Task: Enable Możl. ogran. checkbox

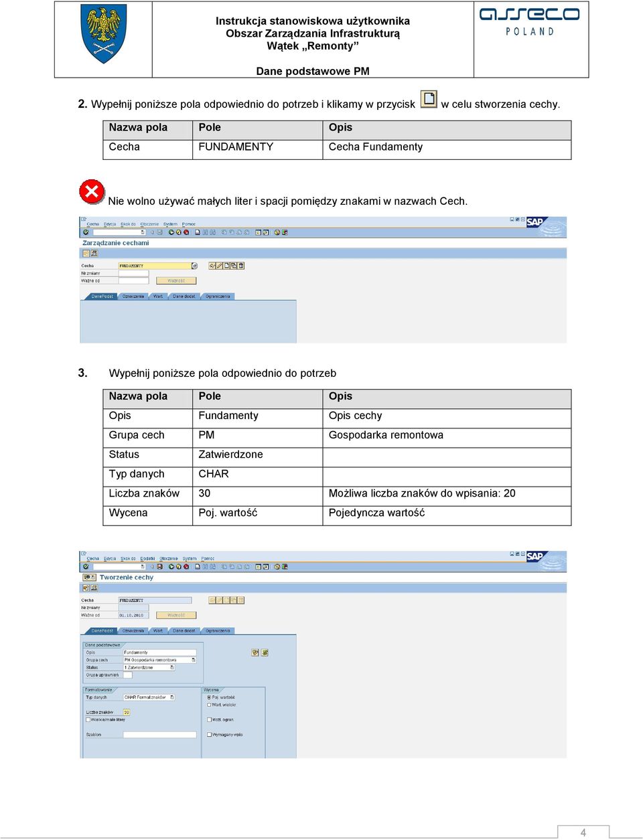Action: click(x=209, y=720)
